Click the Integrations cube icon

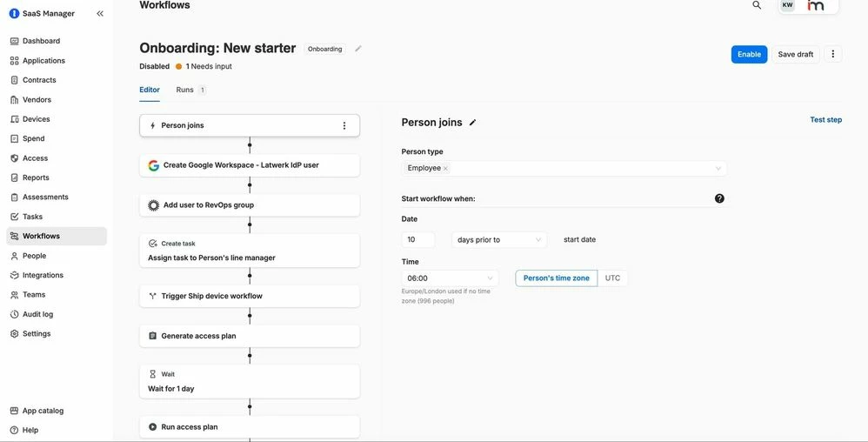tap(15, 275)
